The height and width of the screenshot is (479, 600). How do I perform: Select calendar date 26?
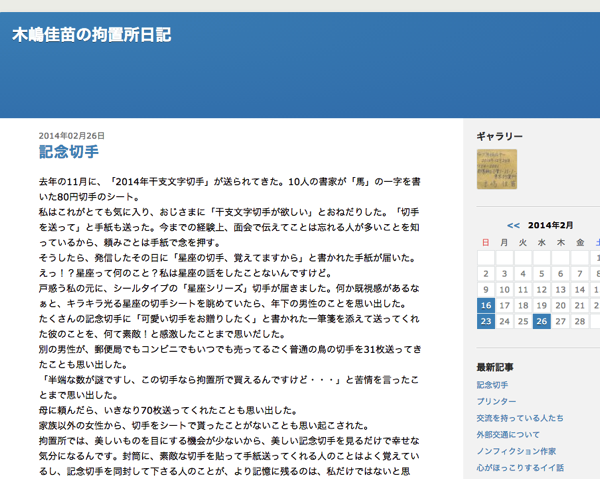542,321
